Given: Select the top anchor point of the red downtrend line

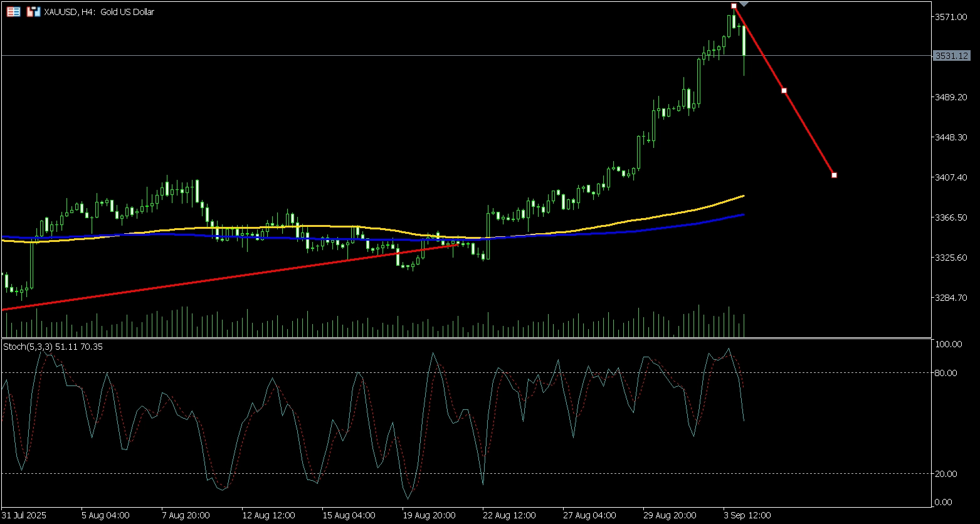Looking at the screenshot, I should tap(734, 6).
